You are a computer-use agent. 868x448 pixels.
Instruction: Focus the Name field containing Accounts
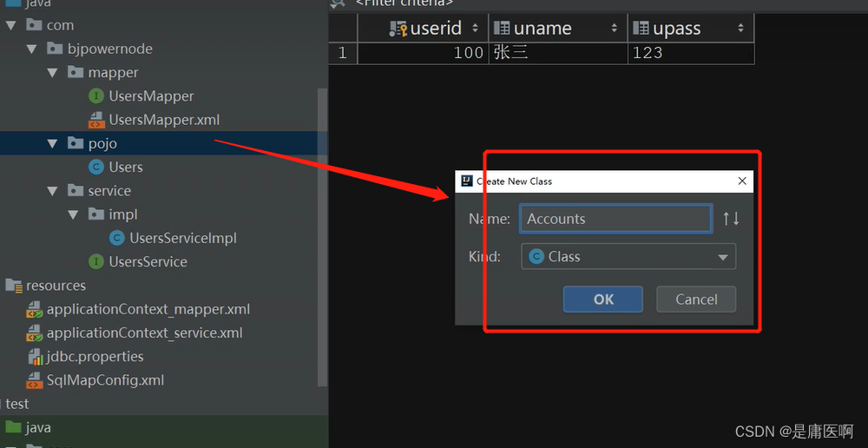tap(615, 219)
